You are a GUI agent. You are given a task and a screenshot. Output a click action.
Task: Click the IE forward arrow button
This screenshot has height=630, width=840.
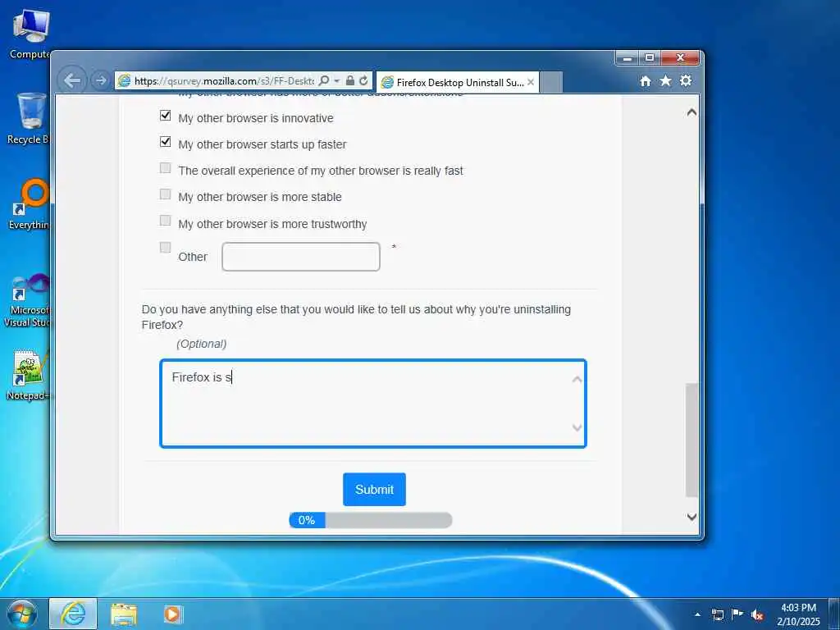coord(100,81)
